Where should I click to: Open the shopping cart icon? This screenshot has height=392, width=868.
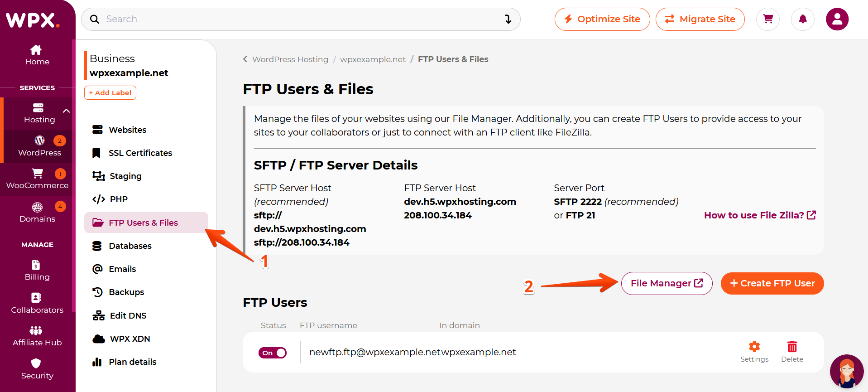768,19
